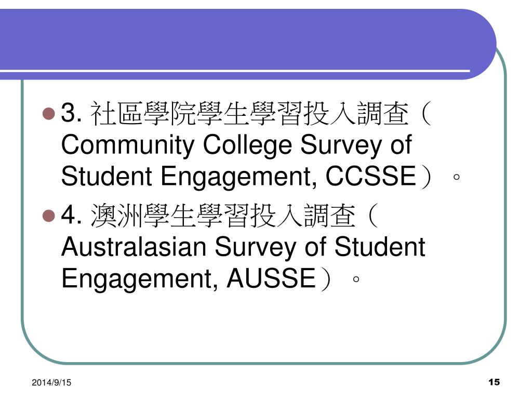The image size is (532, 399).
Task: Click the closing period after CCSSE parenthesis
Action: point(457,177)
